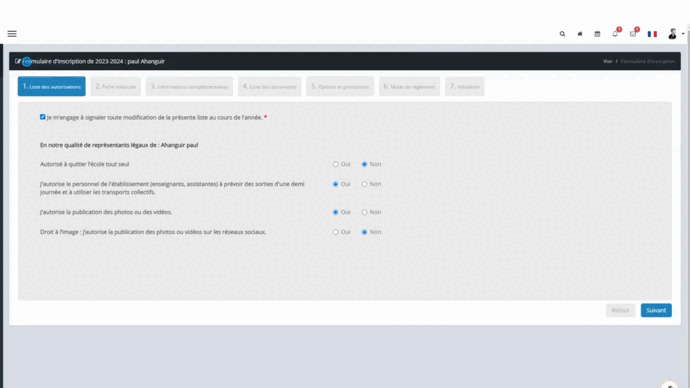Click the search magnifier icon

point(562,34)
